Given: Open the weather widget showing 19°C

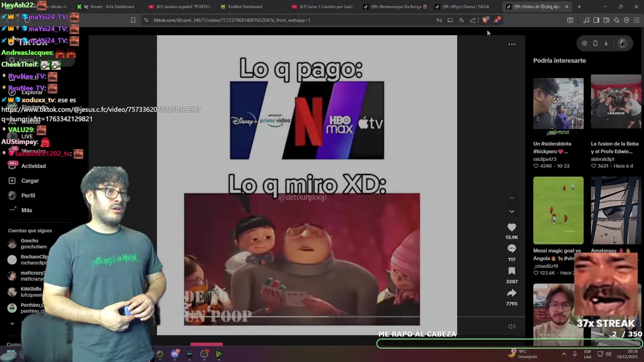Looking at the screenshot, I should pos(523,354).
